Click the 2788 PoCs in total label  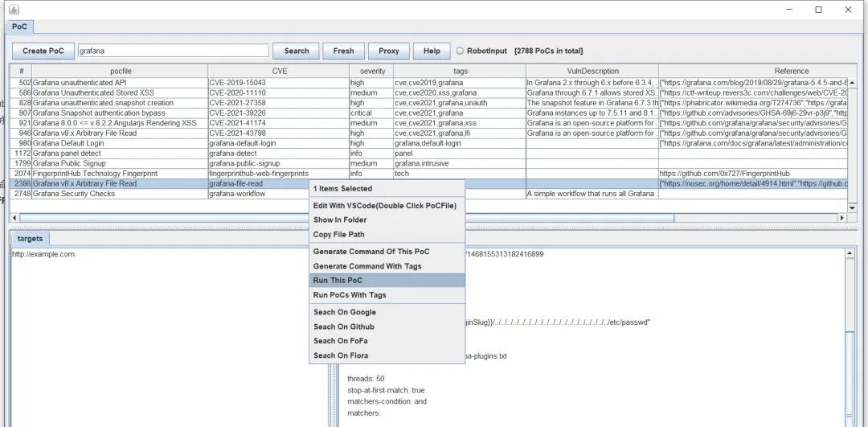549,51
